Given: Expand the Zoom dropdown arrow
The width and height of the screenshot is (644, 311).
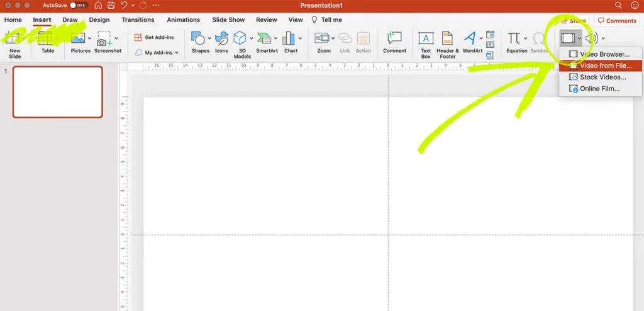Looking at the screenshot, I should (333, 38).
